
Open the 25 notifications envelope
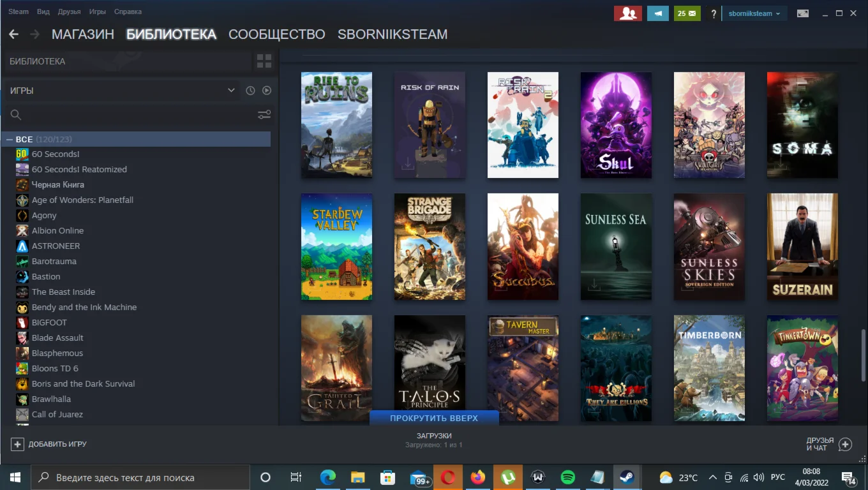click(x=687, y=13)
